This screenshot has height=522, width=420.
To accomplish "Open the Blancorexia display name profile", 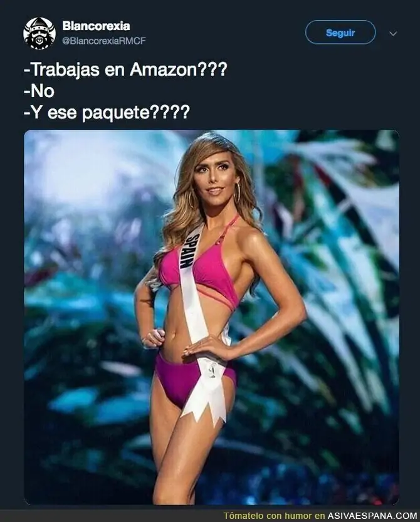I will click(x=97, y=26).
